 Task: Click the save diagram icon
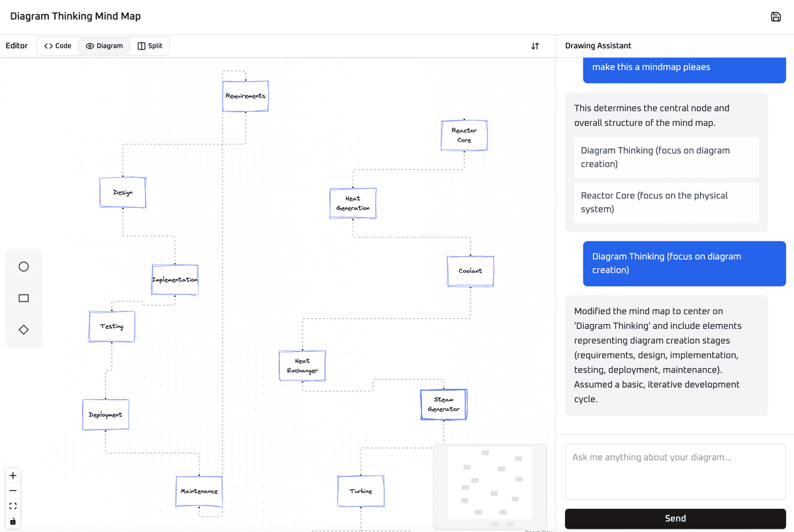(776, 17)
